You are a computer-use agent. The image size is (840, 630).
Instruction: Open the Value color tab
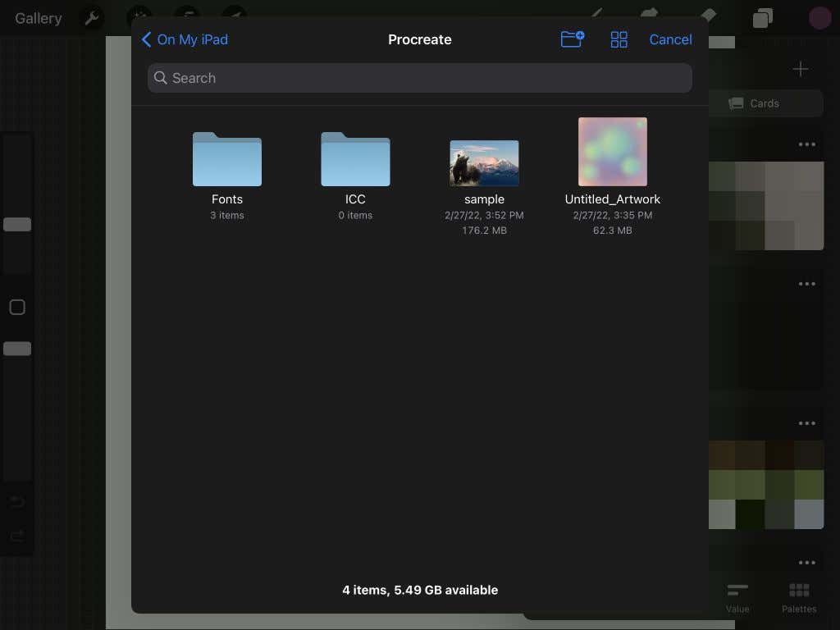737,598
